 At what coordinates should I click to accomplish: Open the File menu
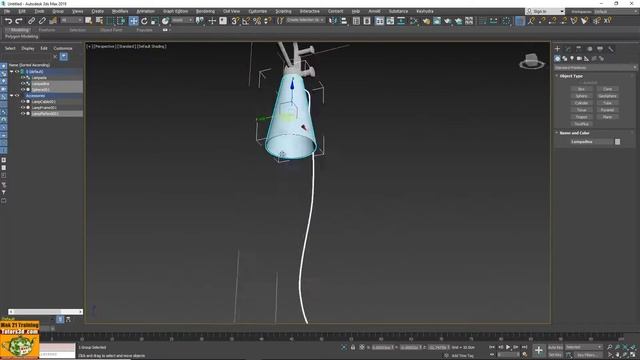pos(7,11)
